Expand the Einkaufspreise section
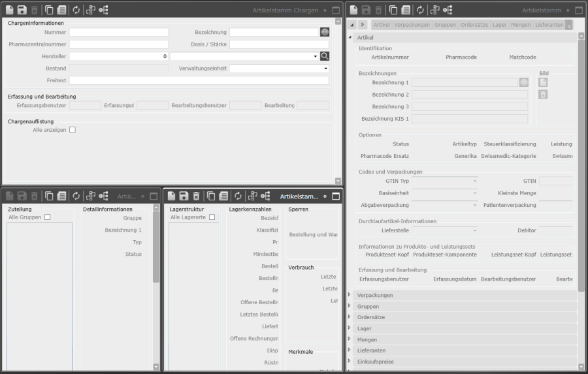This screenshot has height=374, width=588. pos(375,362)
